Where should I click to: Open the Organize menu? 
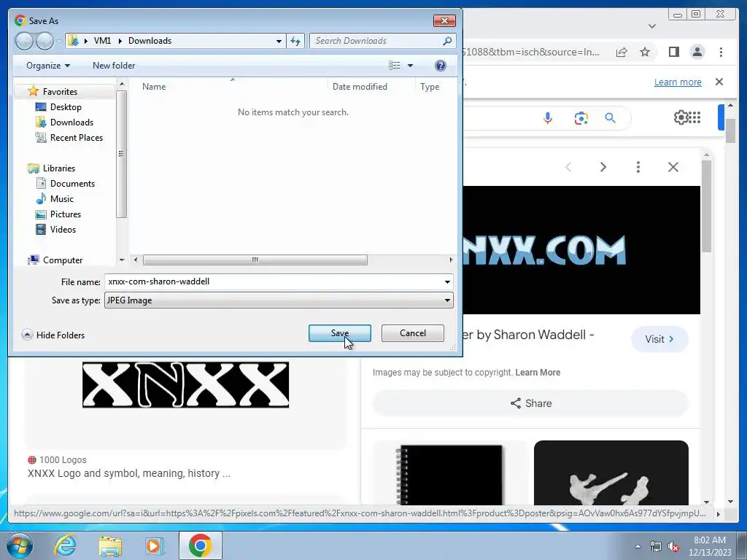point(48,65)
